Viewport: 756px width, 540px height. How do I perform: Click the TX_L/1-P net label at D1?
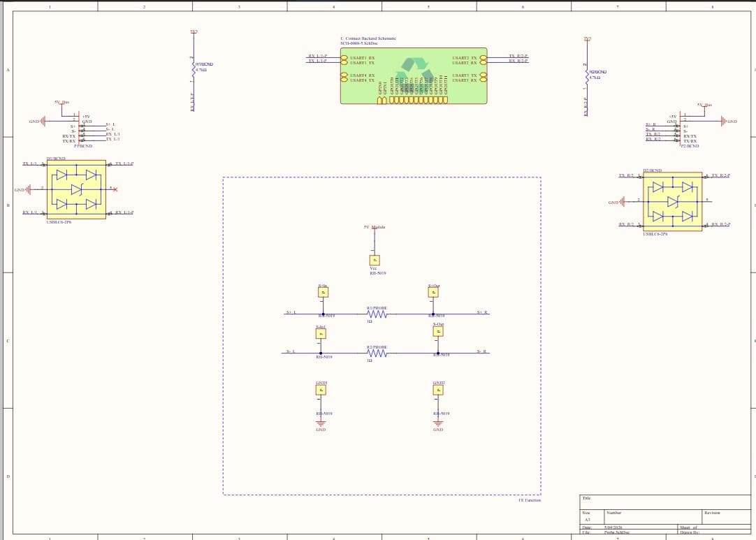(x=124, y=163)
